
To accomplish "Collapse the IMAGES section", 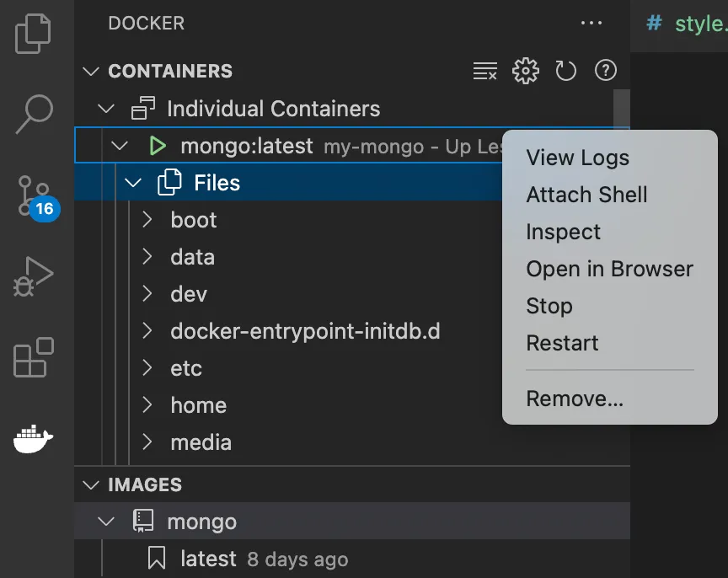I will click(x=90, y=485).
